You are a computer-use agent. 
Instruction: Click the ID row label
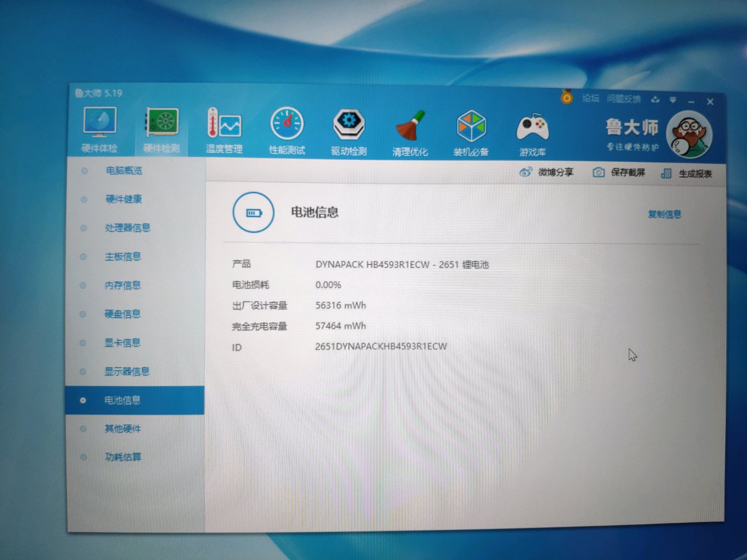237,347
